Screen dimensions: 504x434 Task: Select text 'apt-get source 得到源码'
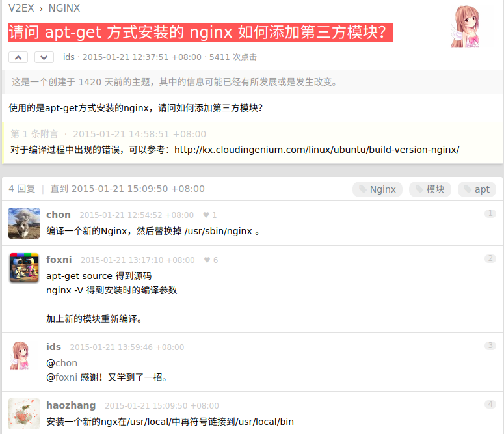click(99, 276)
